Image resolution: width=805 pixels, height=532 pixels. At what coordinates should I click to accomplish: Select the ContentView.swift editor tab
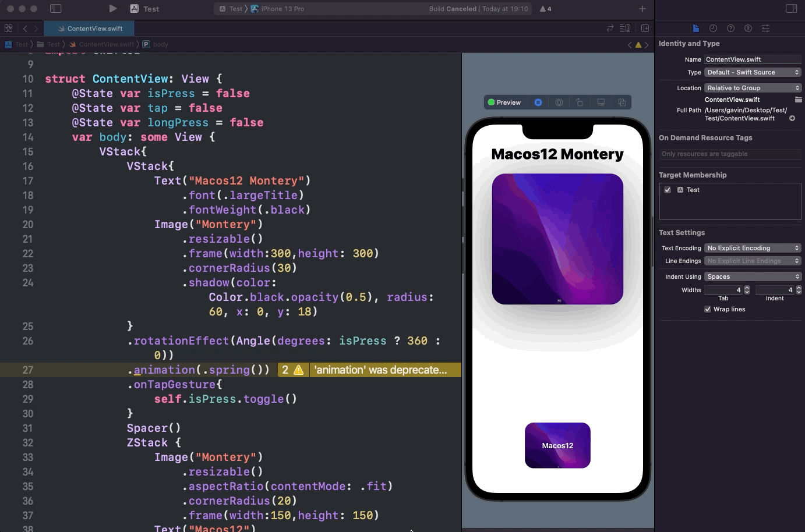click(x=90, y=28)
